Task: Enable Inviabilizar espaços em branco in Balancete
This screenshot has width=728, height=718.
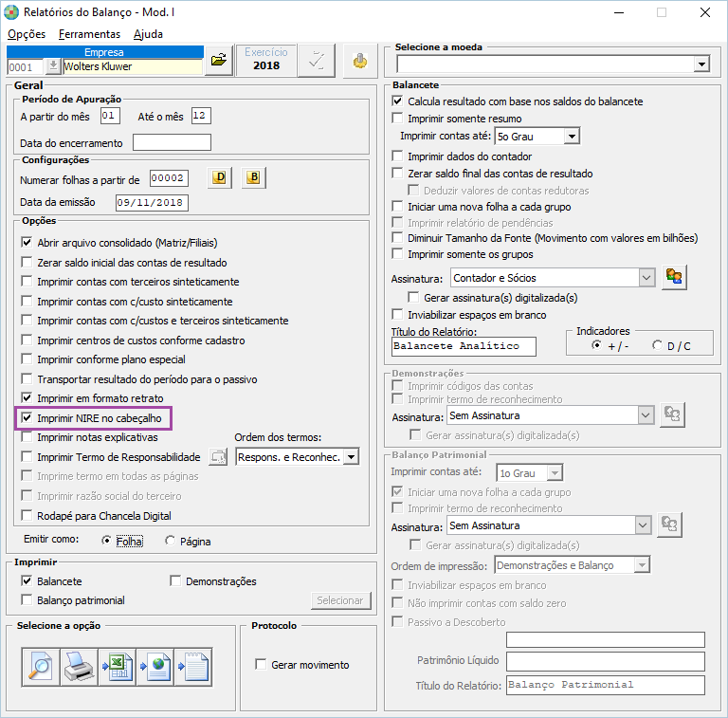Action: [397, 315]
